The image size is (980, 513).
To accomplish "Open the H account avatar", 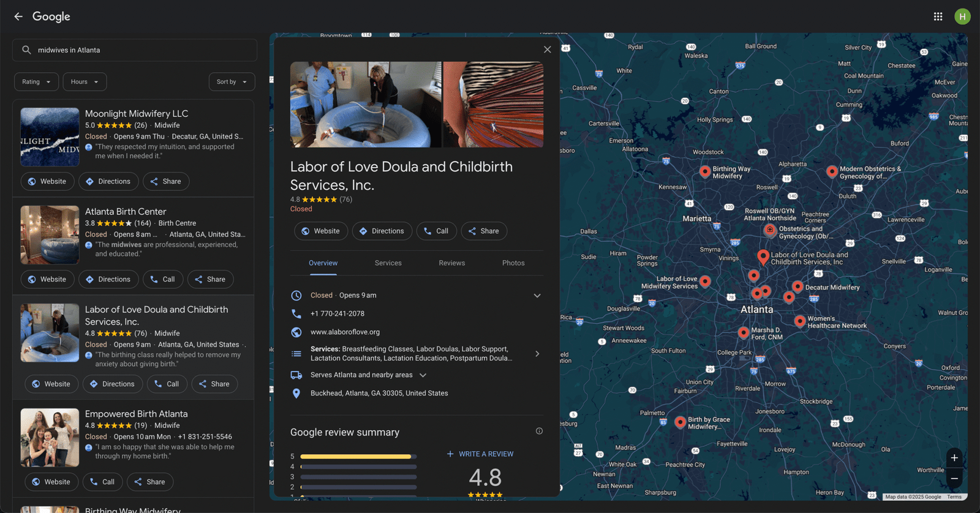I will tap(962, 17).
